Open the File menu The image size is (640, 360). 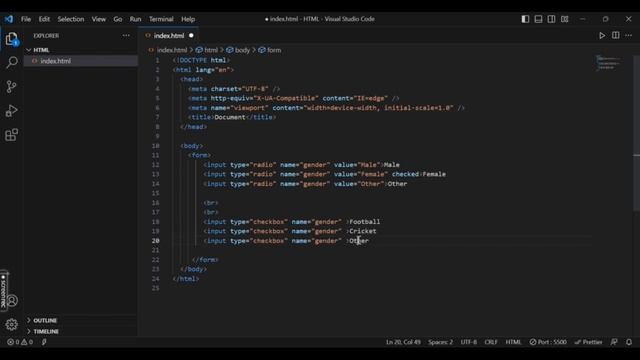click(x=26, y=19)
